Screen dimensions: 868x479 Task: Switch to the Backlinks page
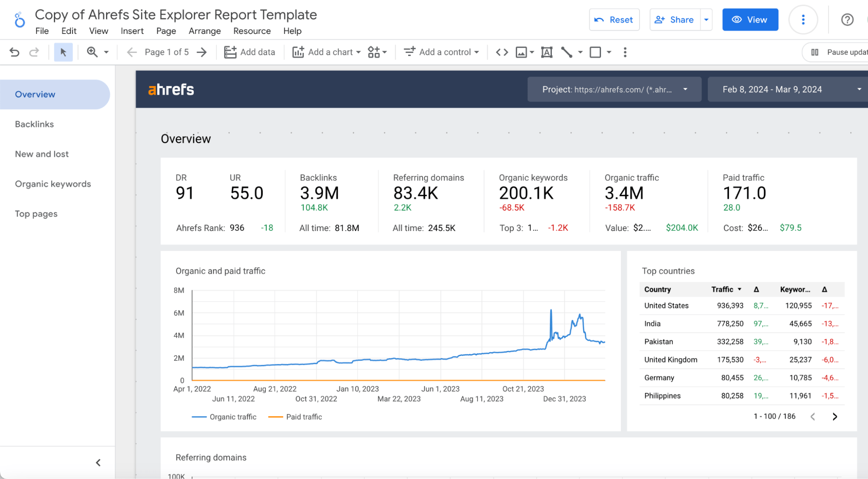point(34,124)
